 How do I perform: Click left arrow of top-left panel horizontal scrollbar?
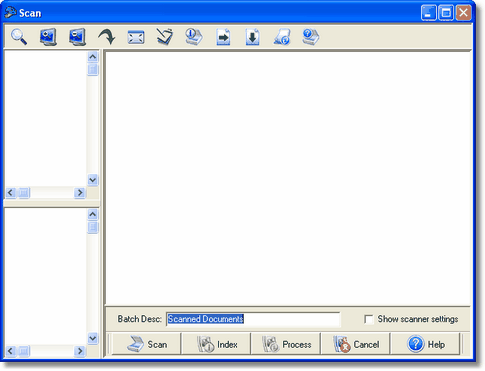pyautogui.click(x=11, y=193)
